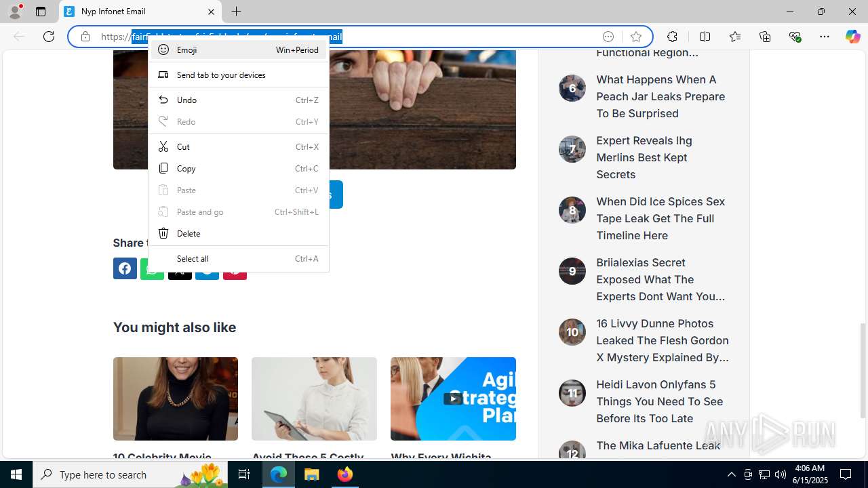868x488 pixels.
Task: View site information lock icon
Action: pyautogui.click(x=85, y=37)
